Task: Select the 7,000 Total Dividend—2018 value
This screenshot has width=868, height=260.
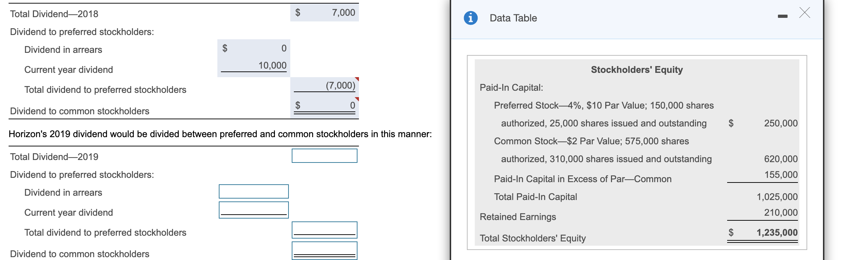Action: click(343, 12)
